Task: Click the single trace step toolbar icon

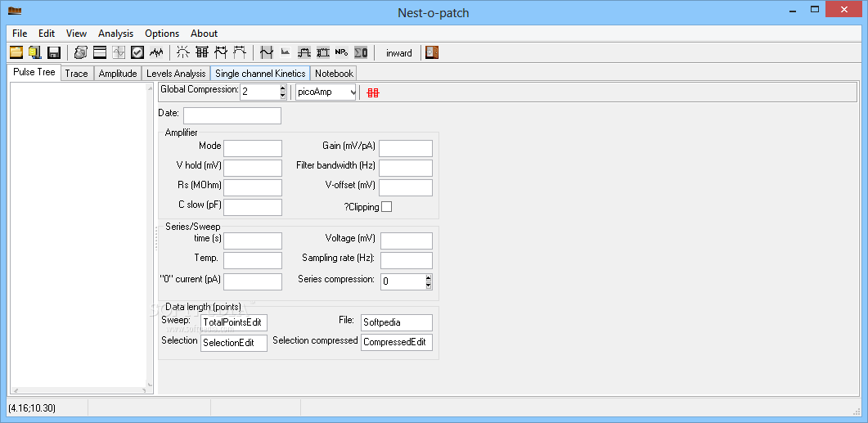Action: tap(267, 52)
